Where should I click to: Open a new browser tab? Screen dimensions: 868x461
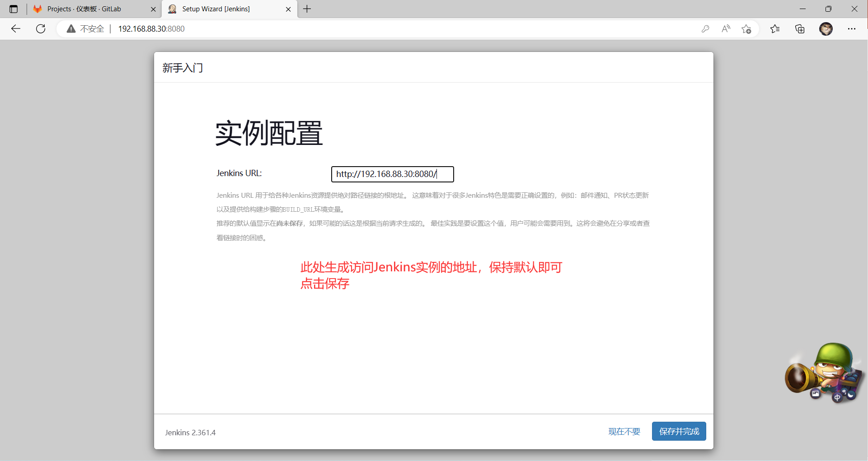point(307,9)
